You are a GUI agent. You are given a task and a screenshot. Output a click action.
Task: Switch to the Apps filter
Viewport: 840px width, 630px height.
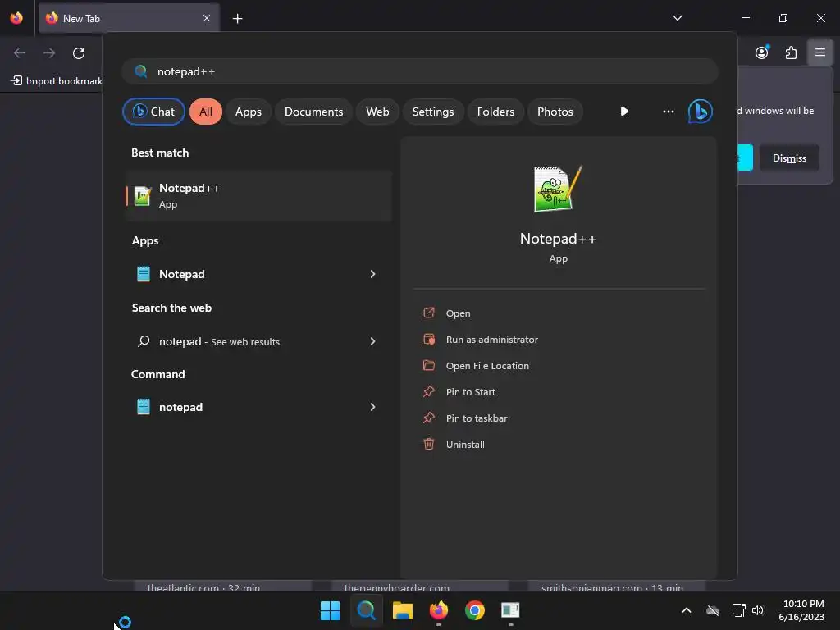coord(248,112)
